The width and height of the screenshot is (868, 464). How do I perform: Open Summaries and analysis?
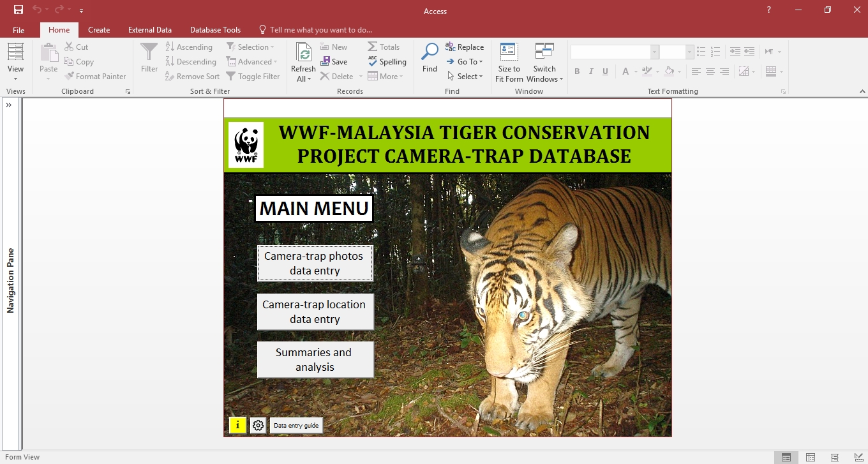pyautogui.click(x=315, y=359)
